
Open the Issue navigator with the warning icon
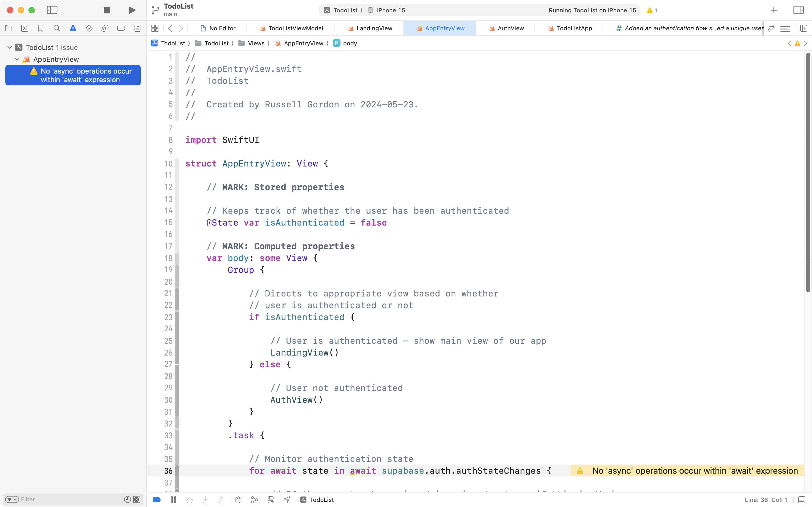73,28
